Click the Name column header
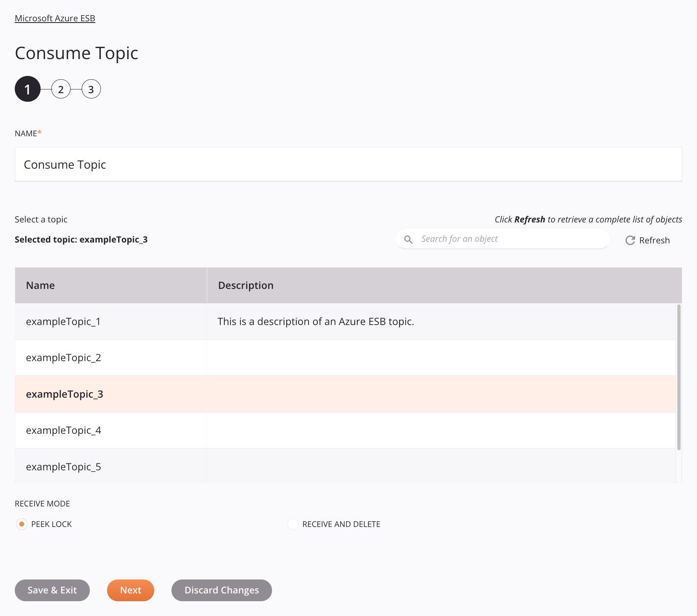697x616 pixels. coord(111,285)
